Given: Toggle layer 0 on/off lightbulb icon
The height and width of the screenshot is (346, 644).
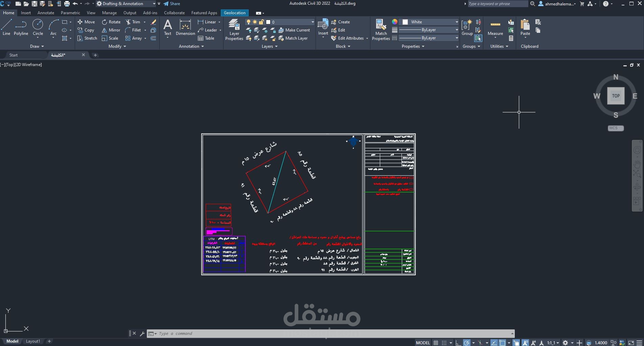Looking at the screenshot, I should 249,22.
